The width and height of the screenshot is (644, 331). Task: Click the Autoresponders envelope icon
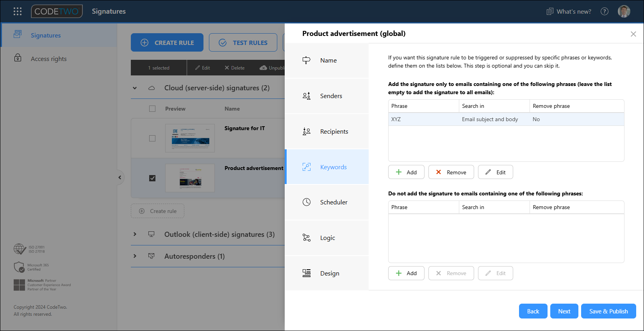point(152,256)
